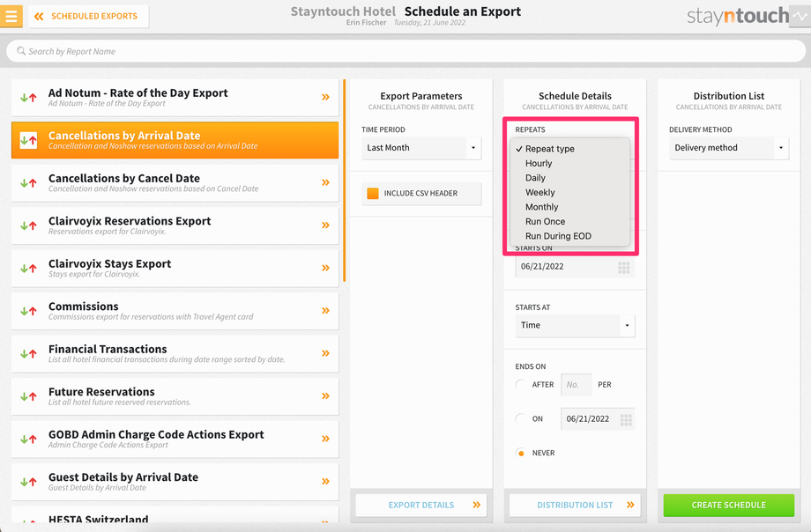Select Monthly repeat option
The image size is (811, 532).
point(570,207)
